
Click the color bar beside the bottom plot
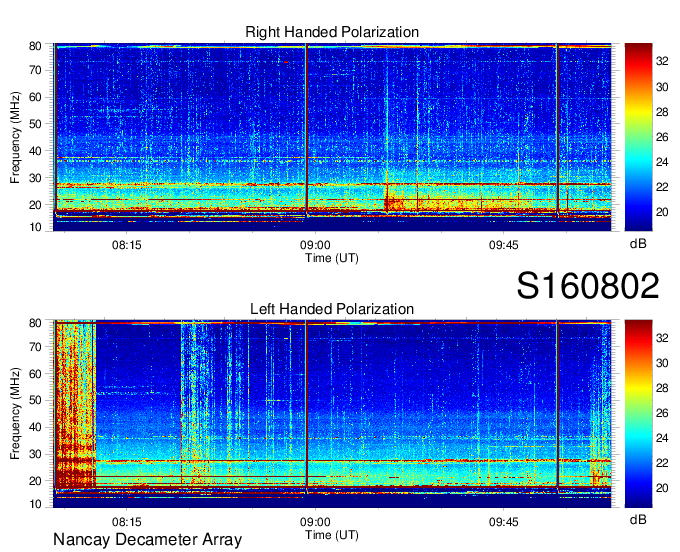pyautogui.click(x=638, y=414)
